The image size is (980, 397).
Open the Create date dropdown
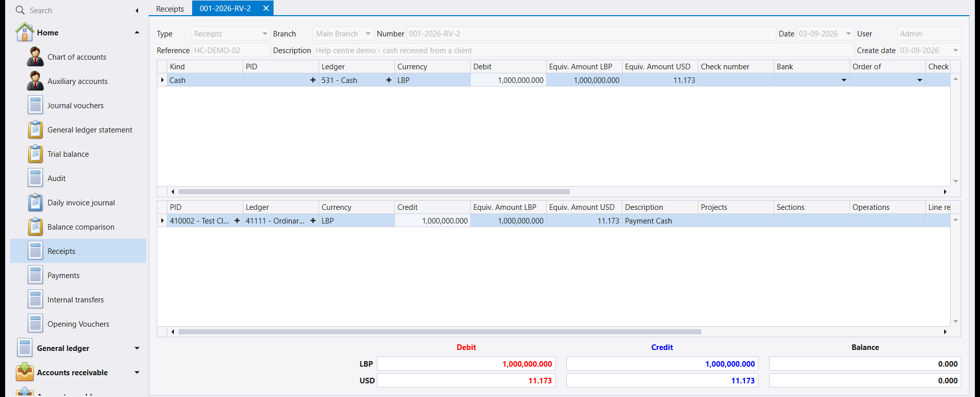[955, 51]
